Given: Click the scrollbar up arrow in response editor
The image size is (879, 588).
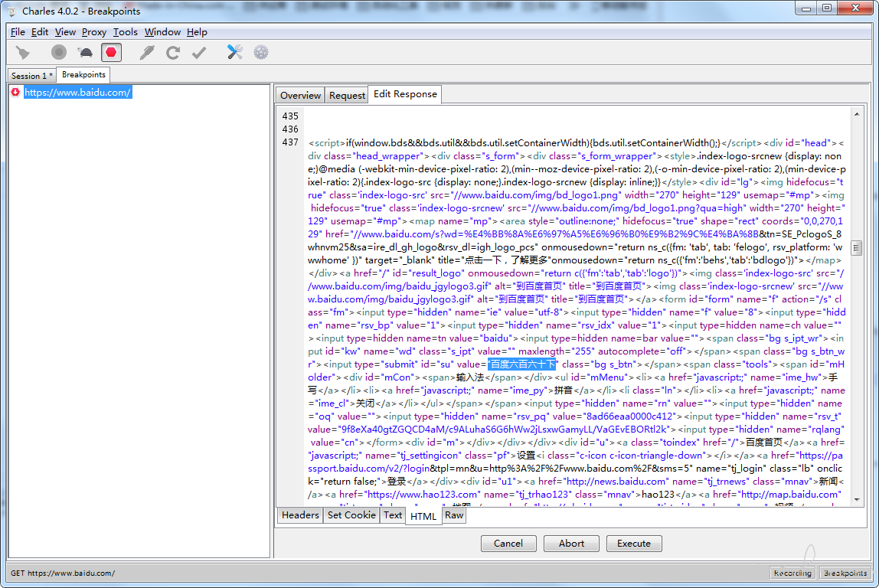Looking at the screenshot, I should click(x=857, y=114).
